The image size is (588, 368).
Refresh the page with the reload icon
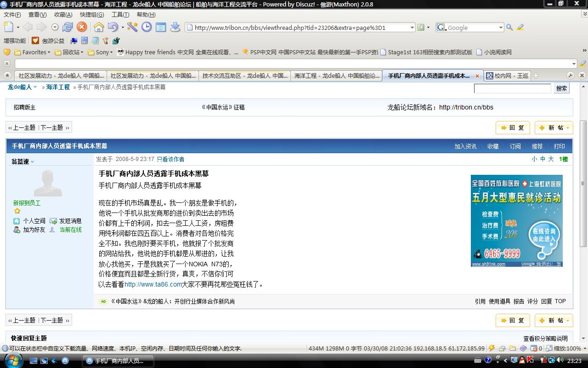[68, 27]
